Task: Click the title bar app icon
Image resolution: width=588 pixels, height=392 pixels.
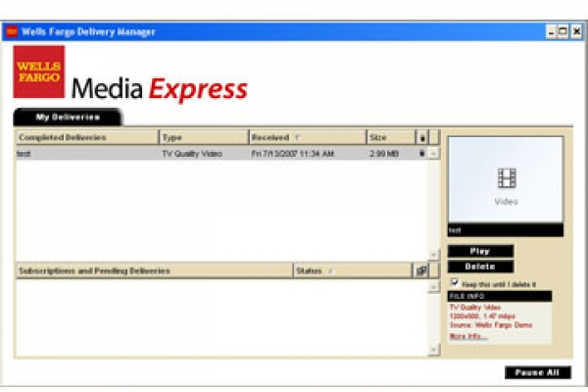Action: click(x=12, y=31)
